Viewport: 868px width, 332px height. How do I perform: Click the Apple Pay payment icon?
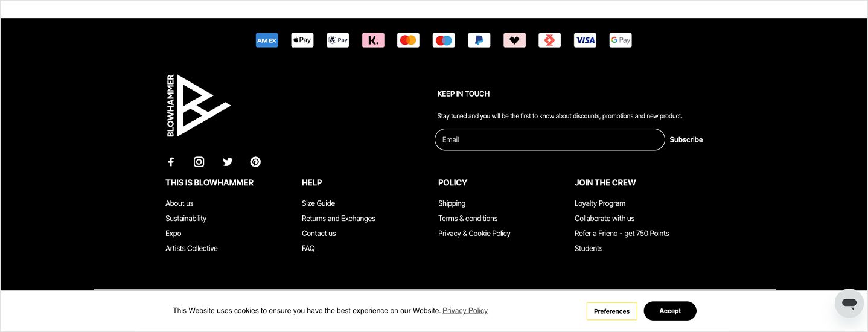(302, 40)
